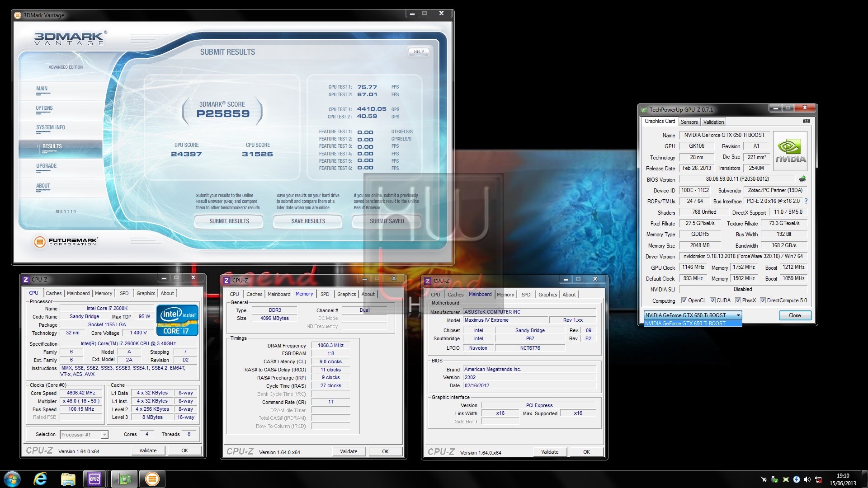Switch to CPU-Z via taskbar icon
Screen dimensions: 868x488
94,479
